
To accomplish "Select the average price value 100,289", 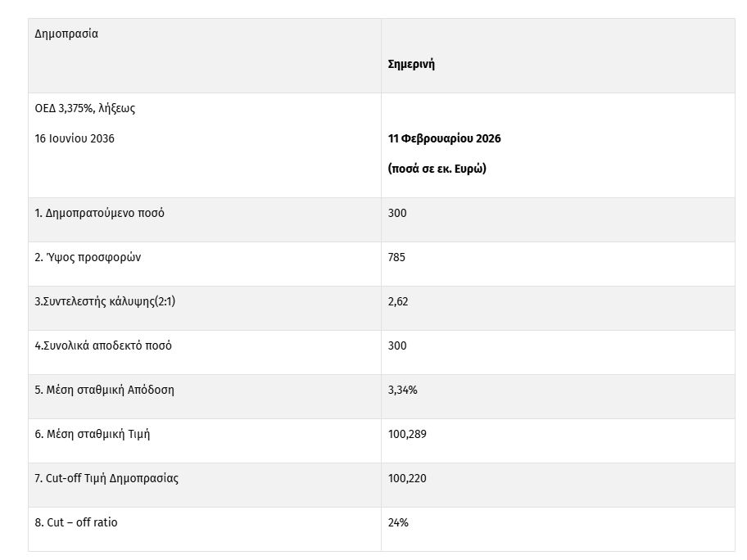I will [407, 434].
